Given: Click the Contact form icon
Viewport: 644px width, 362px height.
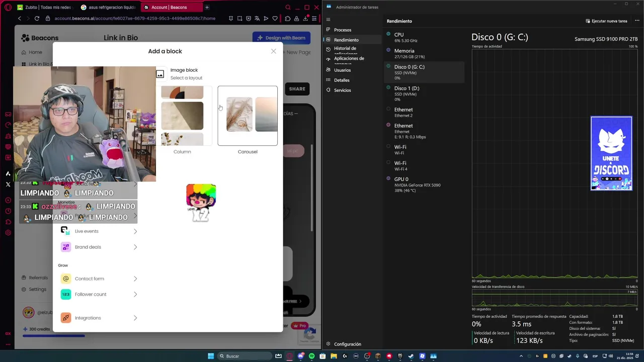Looking at the screenshot, I should (x=65, y=279).
